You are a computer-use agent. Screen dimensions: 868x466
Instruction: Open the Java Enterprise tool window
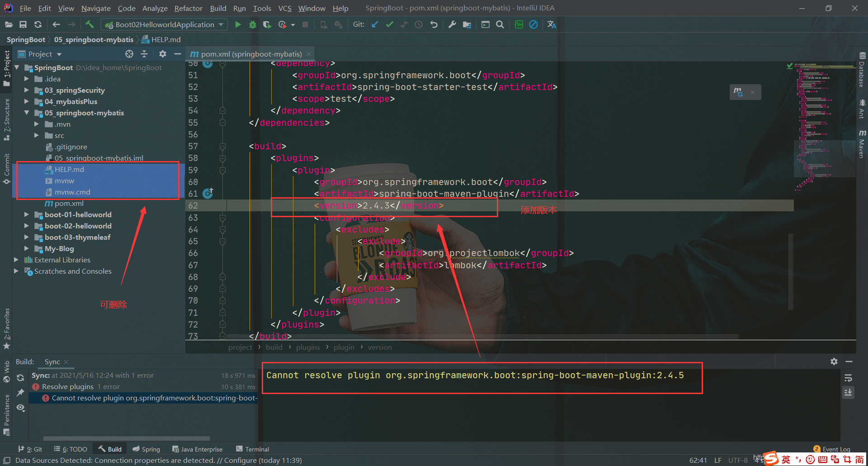coord(197,449)
